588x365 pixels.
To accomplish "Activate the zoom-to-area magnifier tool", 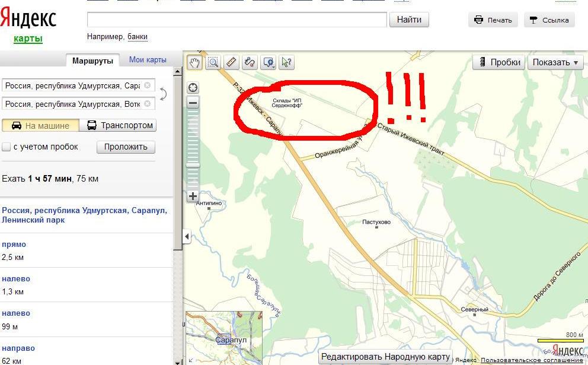I will (x=212, y=62).
